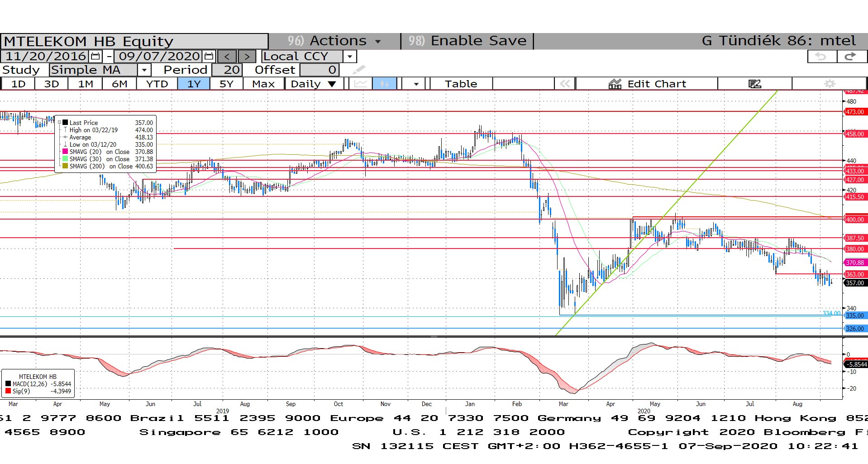Click the 458.00 price level label
The height and width of the screenshot is (464, 868).
pyautogui.click(x=855, y=134)
